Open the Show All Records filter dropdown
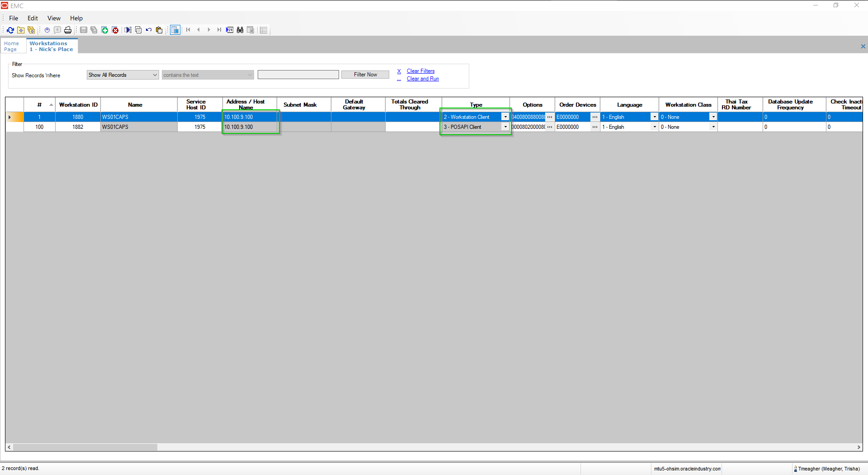 [x=154, y=75]
